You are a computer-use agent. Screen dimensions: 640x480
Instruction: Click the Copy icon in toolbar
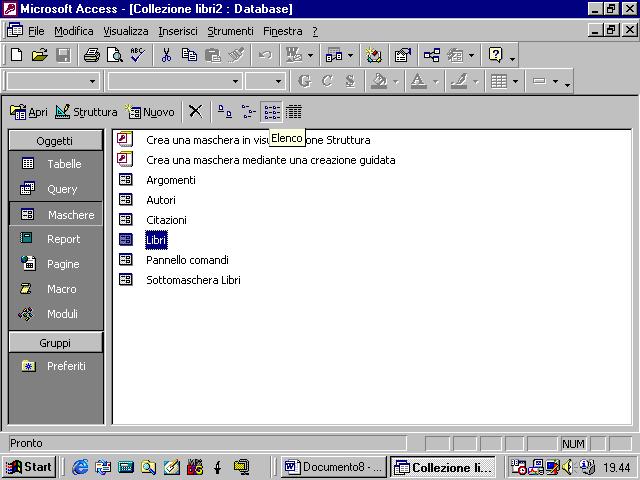coord(189,55)
